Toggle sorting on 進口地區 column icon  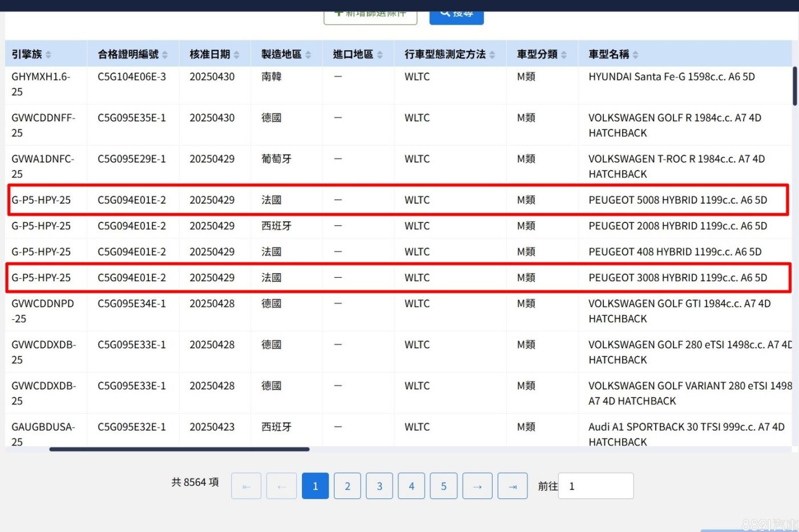coord(380,55)
